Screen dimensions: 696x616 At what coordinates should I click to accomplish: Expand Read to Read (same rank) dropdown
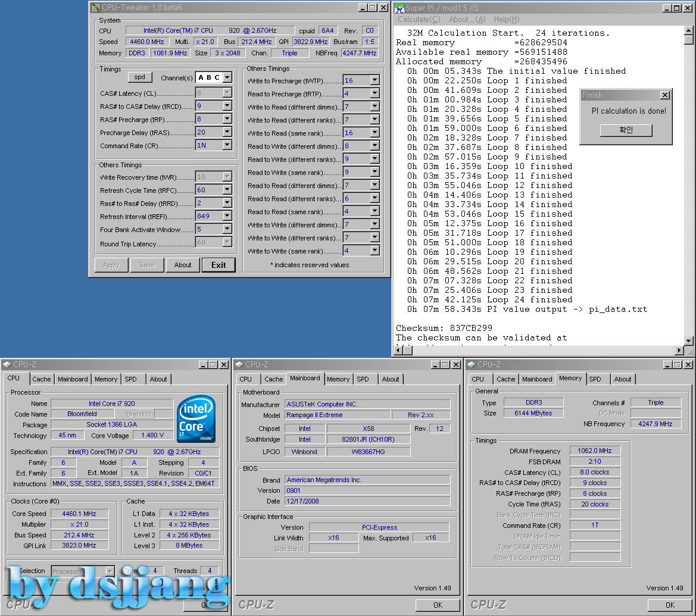point(375,211)
